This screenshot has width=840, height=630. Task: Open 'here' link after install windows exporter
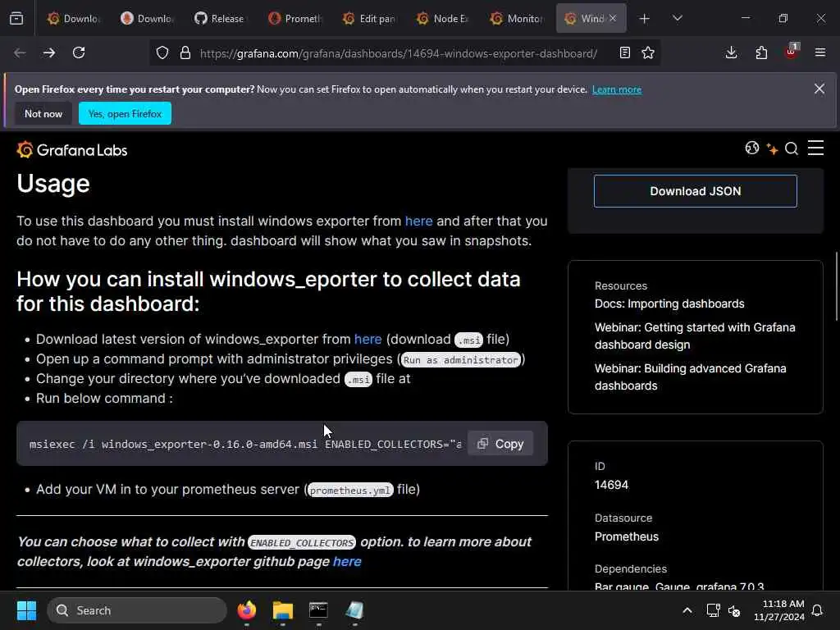[x=418, y=221]
